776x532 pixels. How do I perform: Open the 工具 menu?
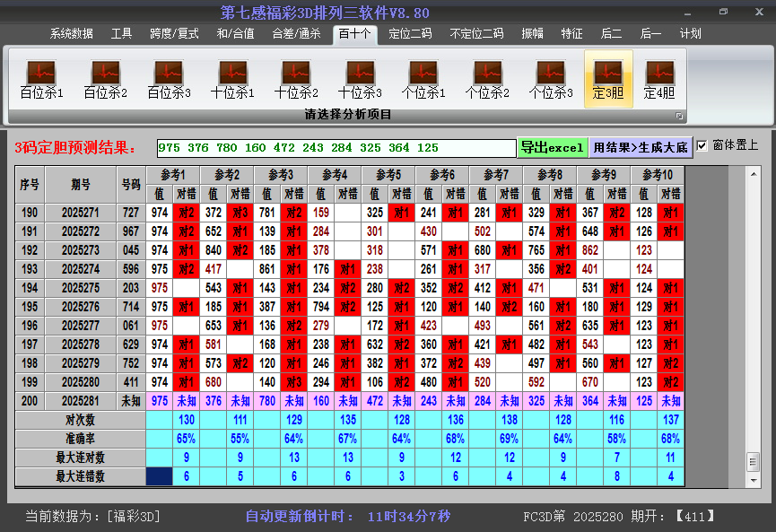[121, 33]
